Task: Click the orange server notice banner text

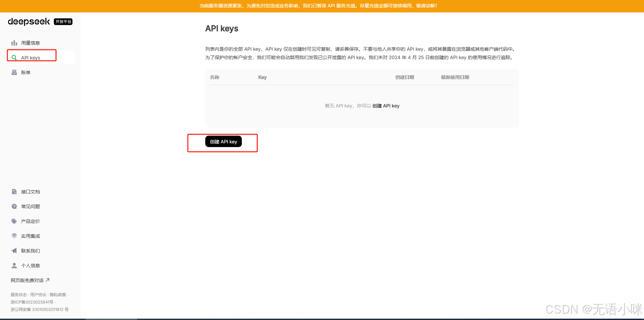Action: point(318,6)
